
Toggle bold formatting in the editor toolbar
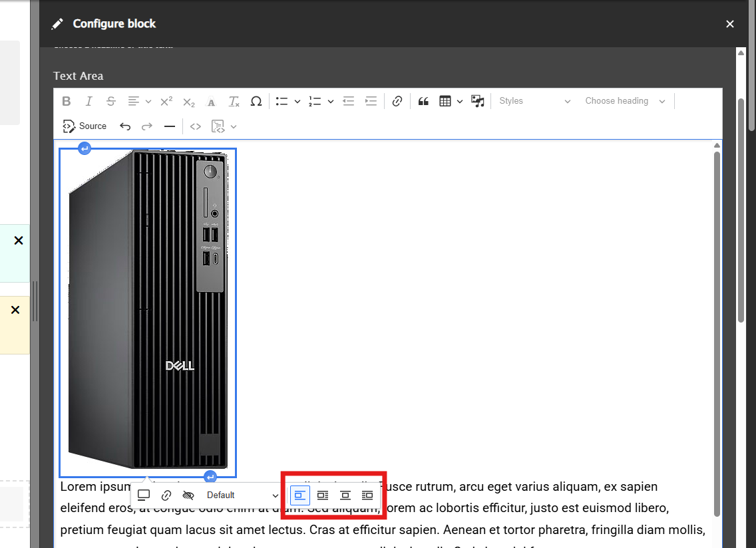coord(67,101)
